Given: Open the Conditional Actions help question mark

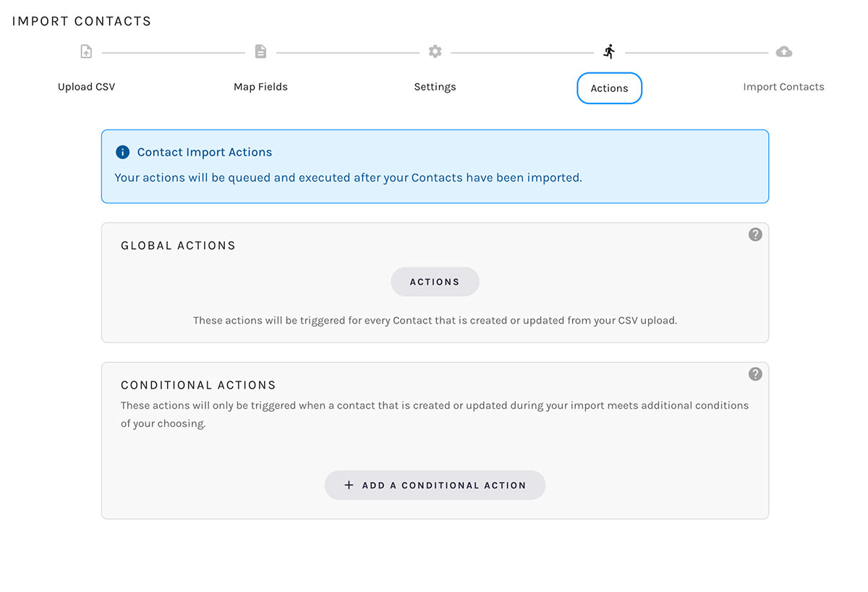Looking at the screenshot, I should pos(755,373).
